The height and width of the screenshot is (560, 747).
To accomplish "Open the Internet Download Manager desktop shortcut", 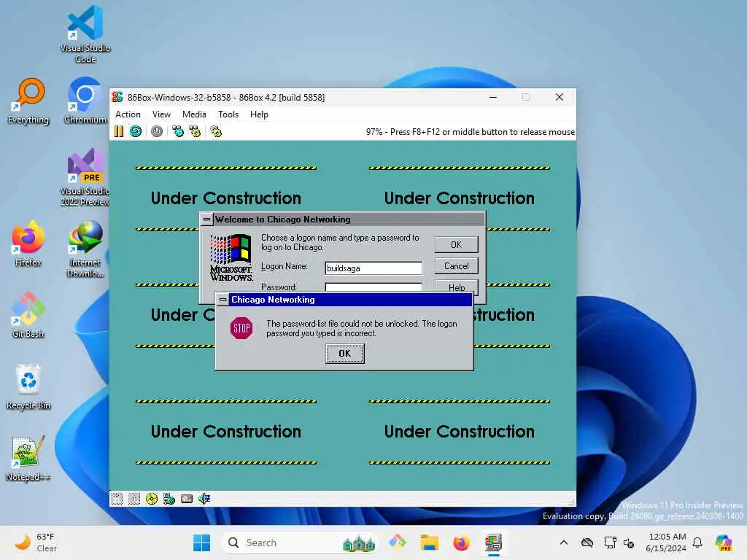I will point(85,249).
